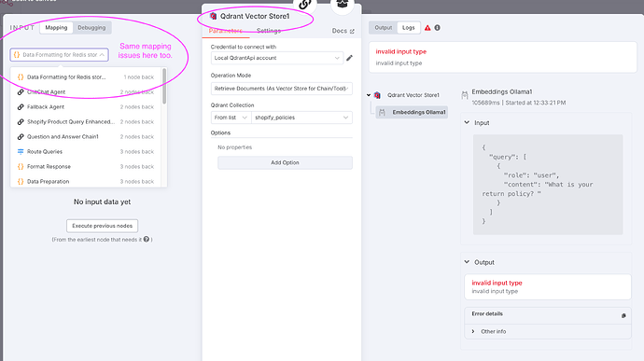This screenshot has height=361, width=644.
Task: Click the Input JSON query code block
Action: [548, 185]
